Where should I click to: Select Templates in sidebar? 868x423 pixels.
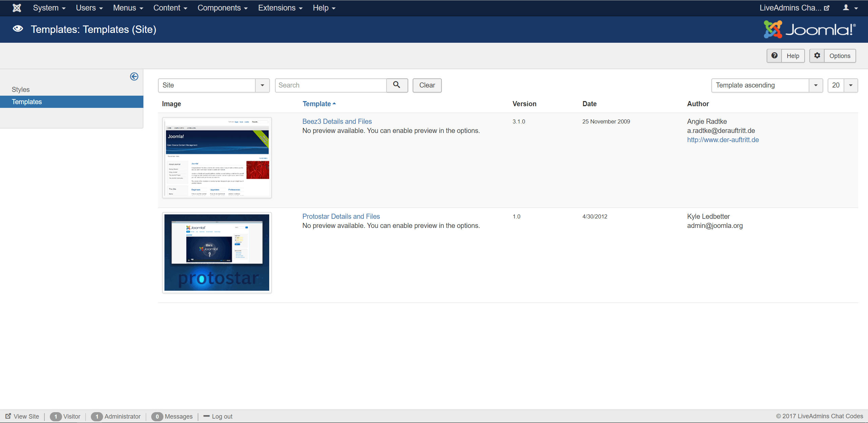(72, 102)
